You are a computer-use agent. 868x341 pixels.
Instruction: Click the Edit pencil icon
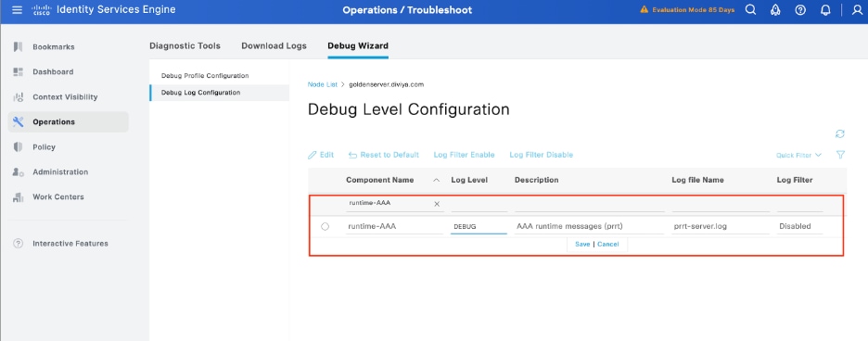click(313, 155)
